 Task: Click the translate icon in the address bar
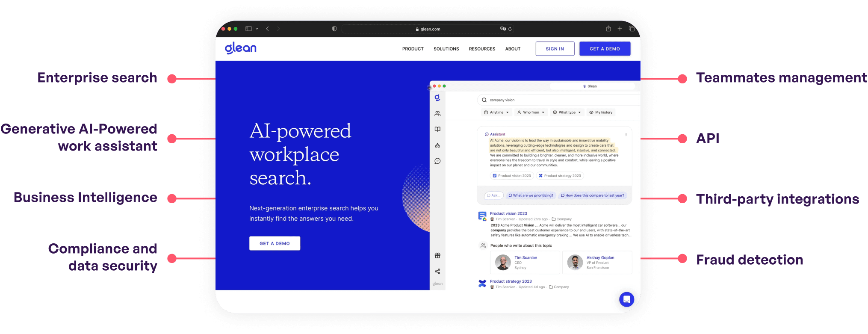tap(503, 29)
